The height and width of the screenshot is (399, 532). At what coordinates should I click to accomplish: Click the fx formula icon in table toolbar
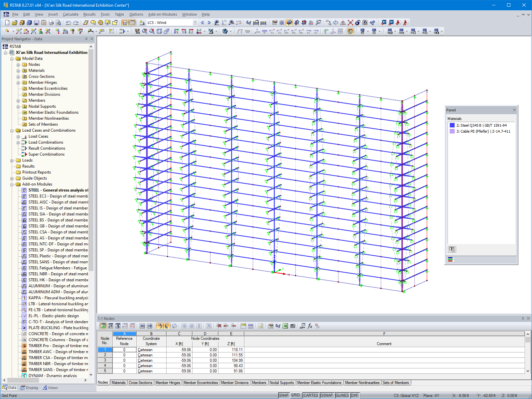click(310, 326)
